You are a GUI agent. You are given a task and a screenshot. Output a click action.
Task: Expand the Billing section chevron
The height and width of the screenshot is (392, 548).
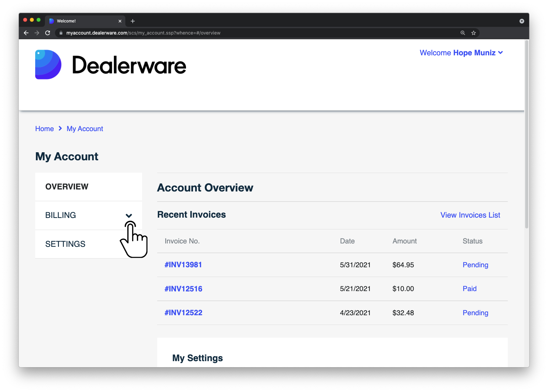point(129,216)
